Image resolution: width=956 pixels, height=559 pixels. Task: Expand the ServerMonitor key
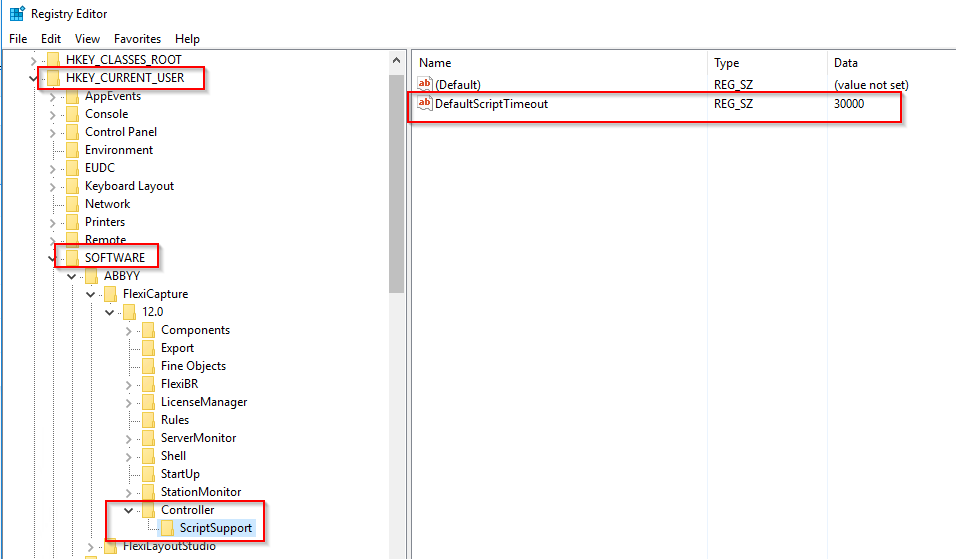tap(129, 439)
